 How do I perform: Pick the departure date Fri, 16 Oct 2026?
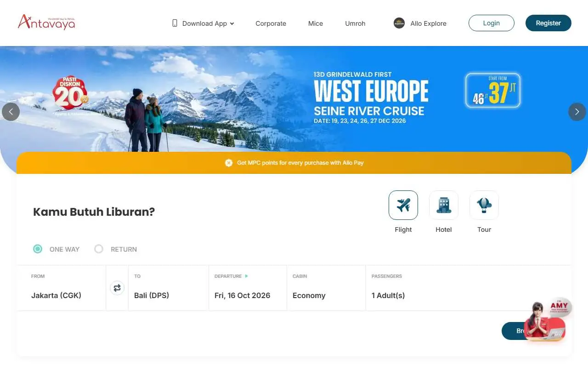248,288
